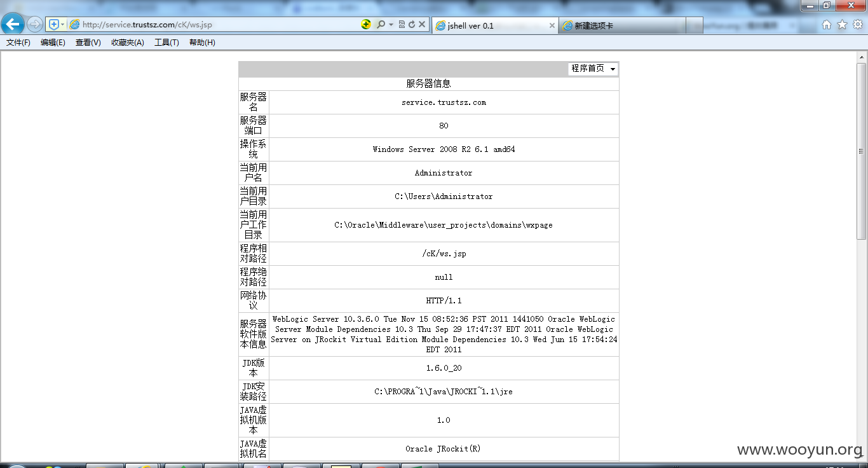
Task: Click the 当前用户名 row label
Action: point(254,173)
